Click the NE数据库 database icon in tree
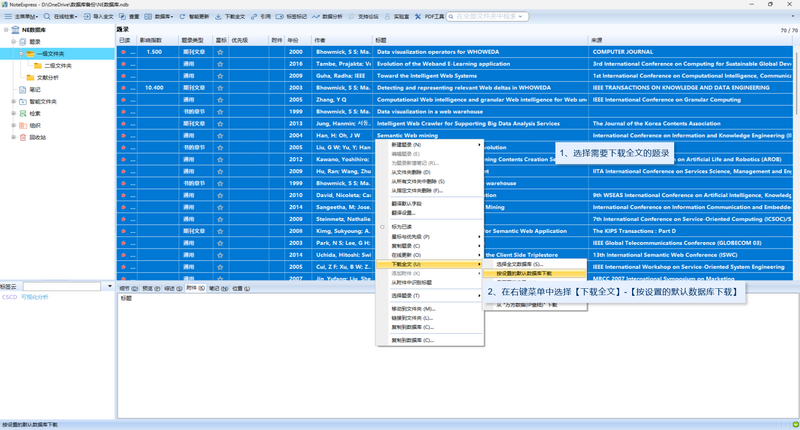This screenshot has height=430, width=800. pos(15,30)
